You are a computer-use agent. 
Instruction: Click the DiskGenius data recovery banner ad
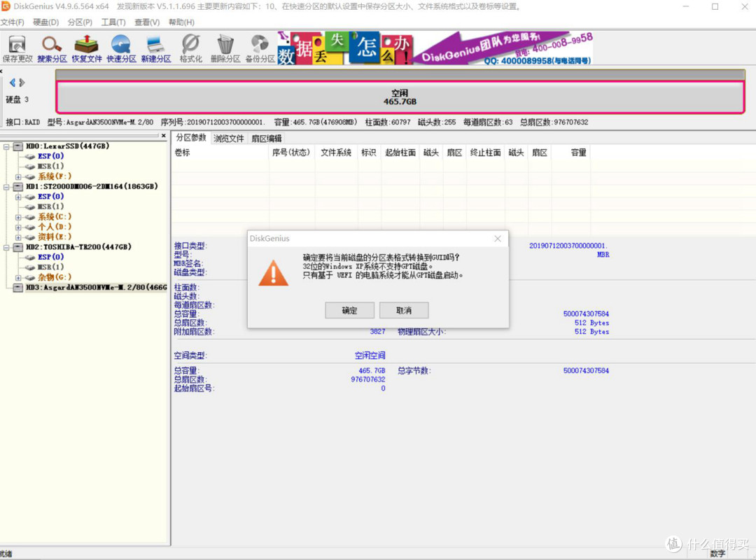(x=435, y=48)
